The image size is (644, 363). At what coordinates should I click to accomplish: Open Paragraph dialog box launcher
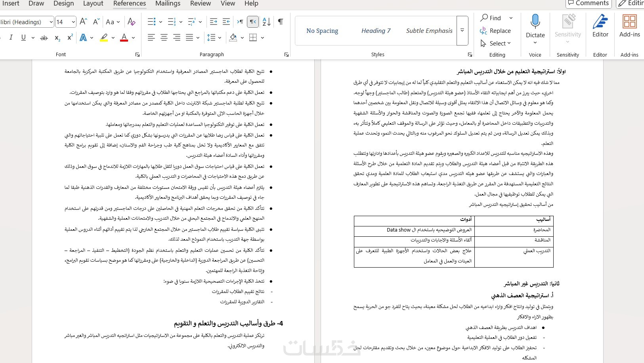point(287,55)
